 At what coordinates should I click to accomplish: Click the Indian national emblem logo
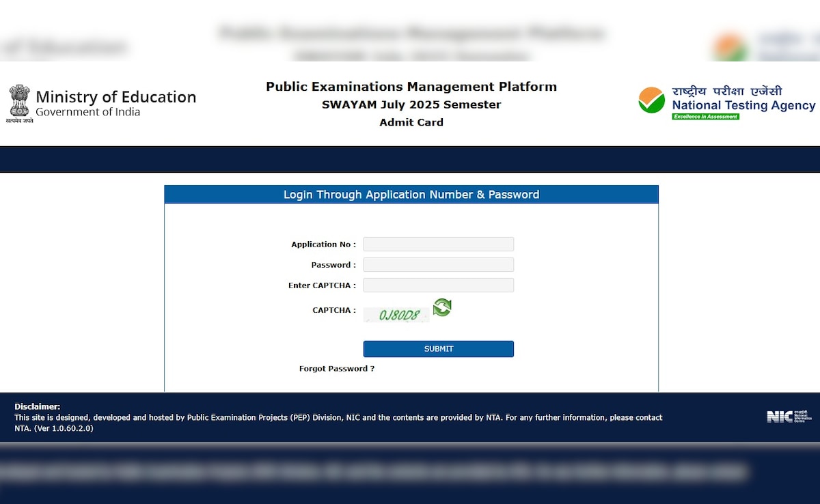coord(20,101)
